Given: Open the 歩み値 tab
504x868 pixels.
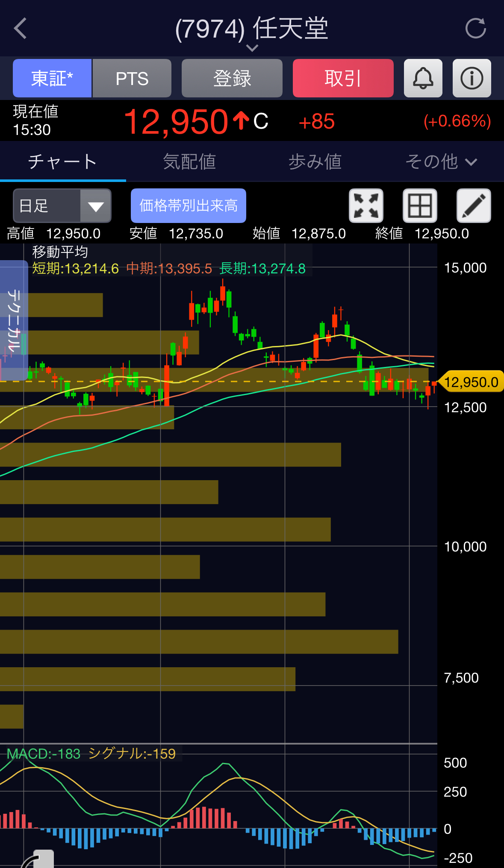Looking at the screenshot, I should coord(315,162).
